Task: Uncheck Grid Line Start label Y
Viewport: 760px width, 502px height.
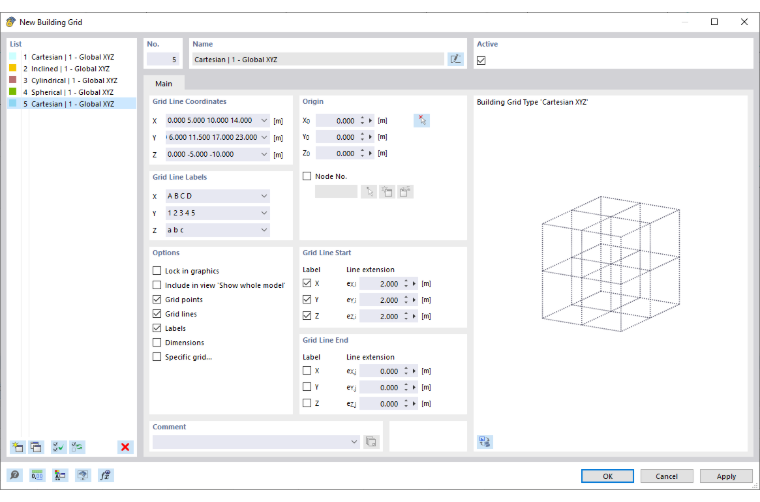Action: [307, 299]
